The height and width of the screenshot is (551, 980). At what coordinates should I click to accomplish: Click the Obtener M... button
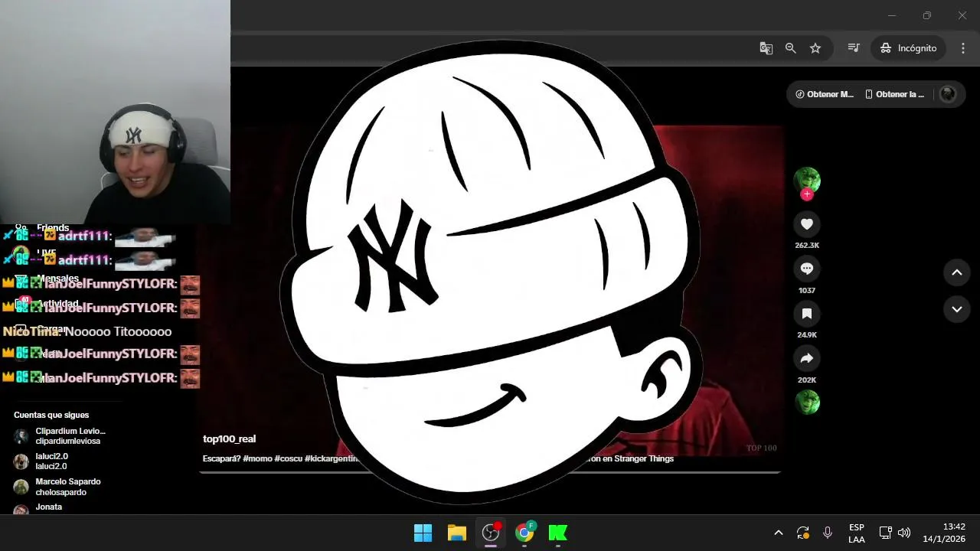click(x=825, y=94)
